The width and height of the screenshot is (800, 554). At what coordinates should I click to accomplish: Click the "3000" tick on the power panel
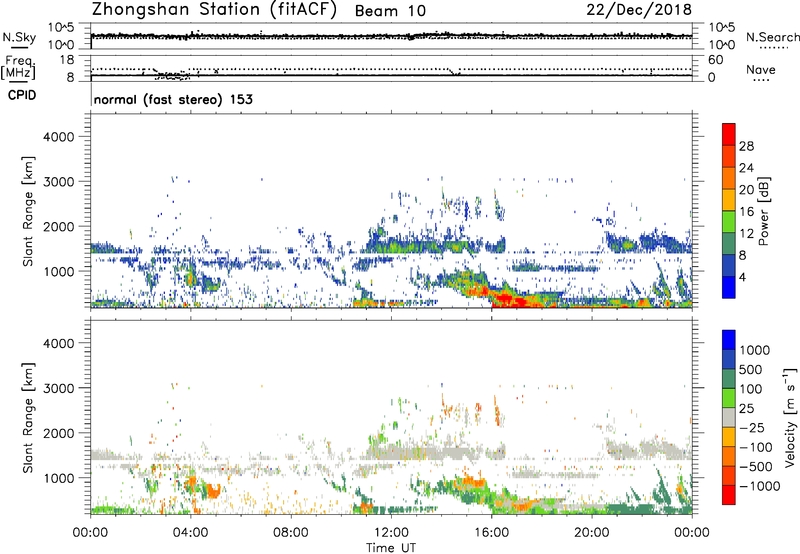tap(58, 182)
